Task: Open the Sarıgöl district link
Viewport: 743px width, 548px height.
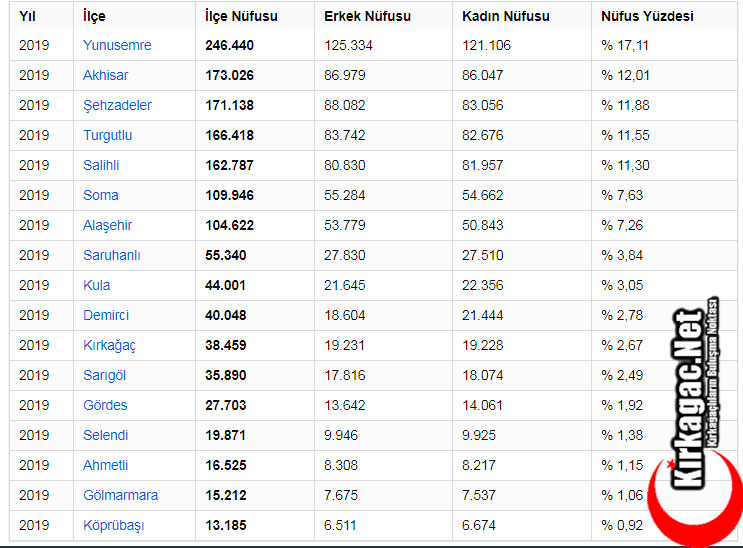Action: click(x=104, y=375)
